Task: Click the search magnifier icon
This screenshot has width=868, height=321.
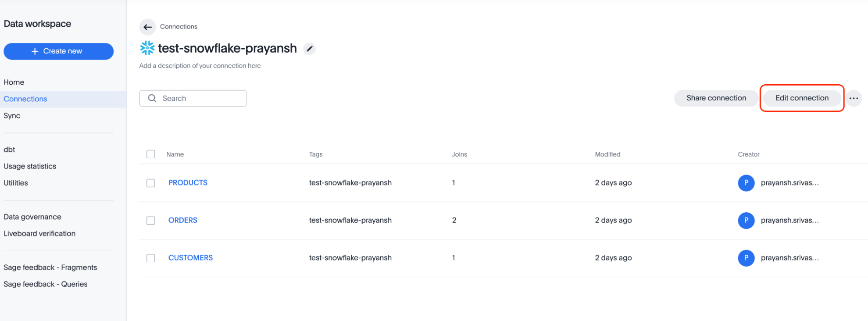Action: pos(152,98)
